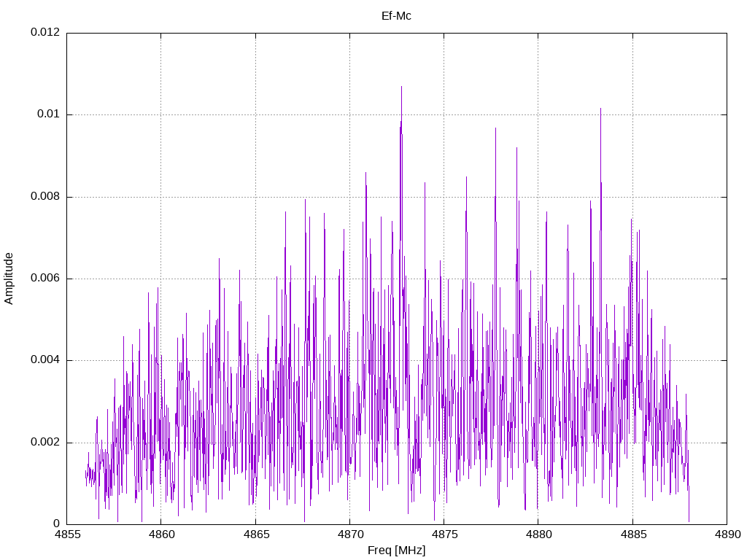The width and height of the screenshot is (747, 560).
Task: Click the Ef-Mc plot title
Action: click(x=396, y=16)
